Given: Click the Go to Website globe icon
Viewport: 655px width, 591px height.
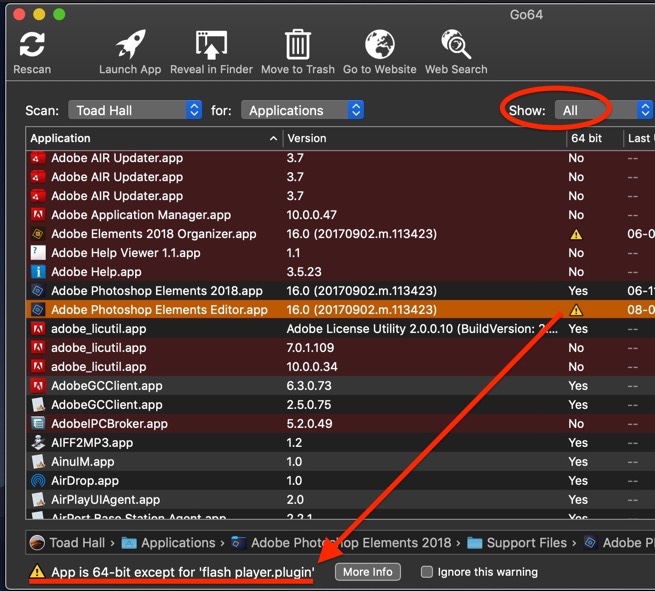Looking at the screenshot, I should (380, 44).
